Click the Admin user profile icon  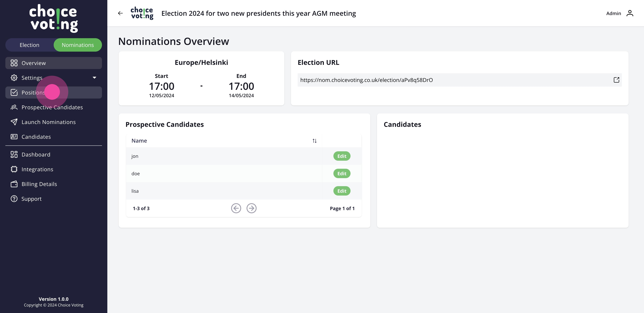tap(630, 13)
